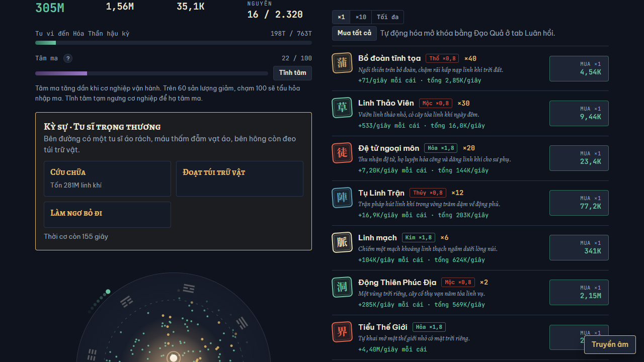
Task: Click the Tụ Linh Trận icon
Action: pos(342,197)
